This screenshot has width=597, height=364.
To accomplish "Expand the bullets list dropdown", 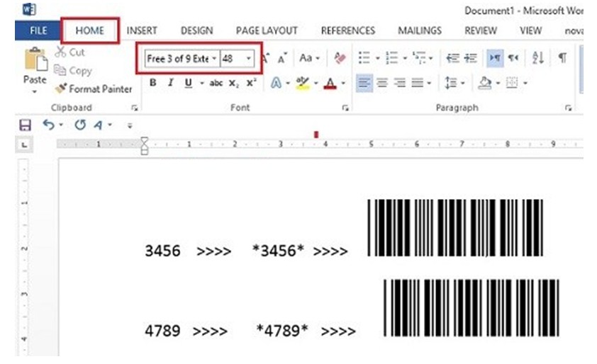I will [x=378, y=59].
